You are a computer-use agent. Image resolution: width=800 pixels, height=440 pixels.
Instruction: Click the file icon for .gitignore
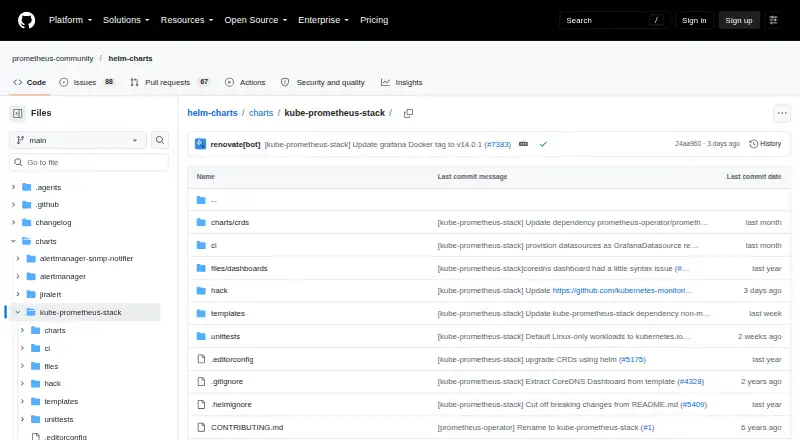click(x=201, y=381)
